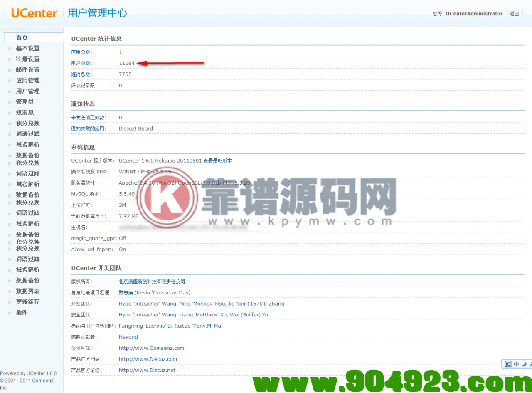Image resolution: width=532 pixels, height=393 pixels.
Task: Click 未发送的通知数 label
Action: [89, 118]
